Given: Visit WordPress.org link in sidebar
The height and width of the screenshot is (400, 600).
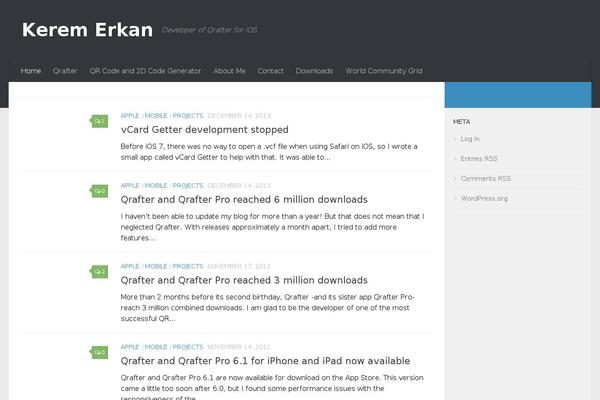Looking at the screenshot, I should click(484, 198).
